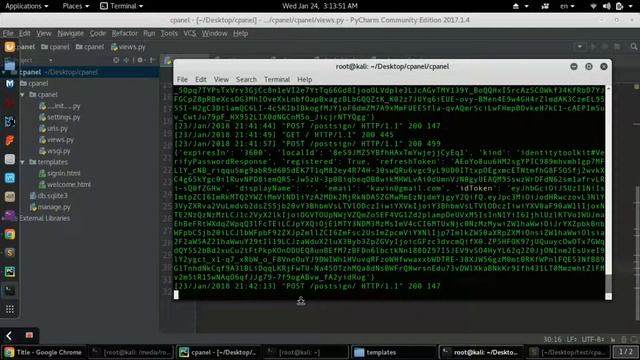Image resolution: width=640 pixels, height=360 pixels.
Task: Click the Search Everywhere magnifier in PyCharm
Action: coord(633,47)
